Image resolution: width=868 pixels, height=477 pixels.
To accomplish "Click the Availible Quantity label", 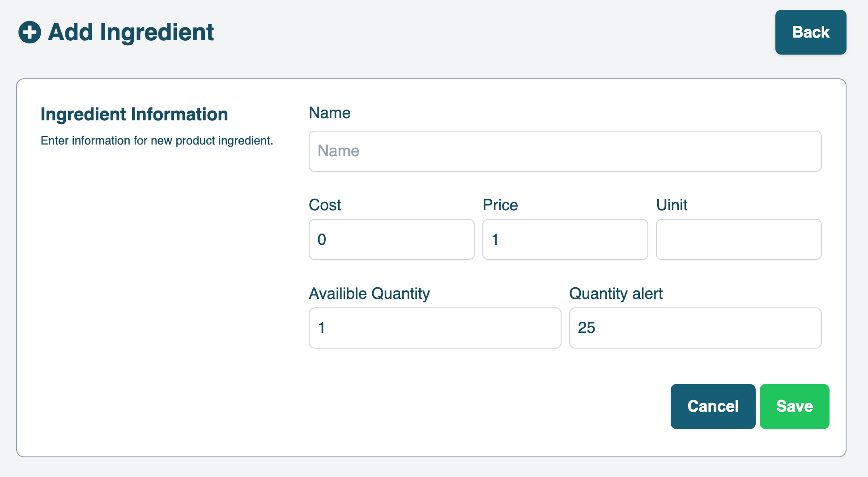I will click(x=369, y=294).
